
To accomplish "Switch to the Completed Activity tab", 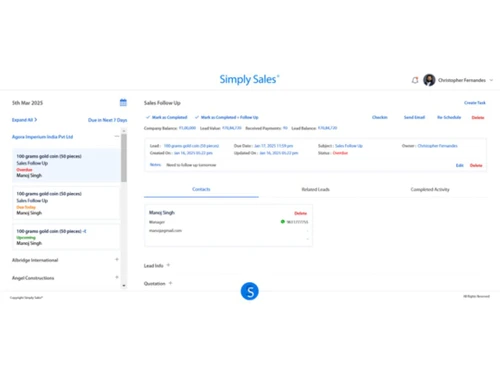I will tap(430, 189).
